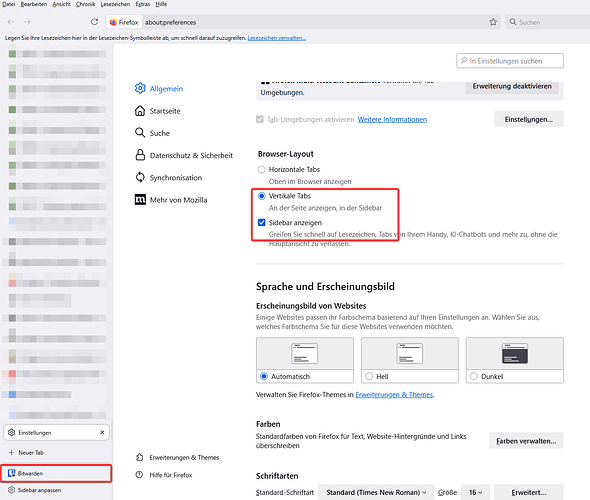Uncheck the Sidebar anzeigen checkbox
This screenshot has height=500, width=590.
click(x=262, y=223)
